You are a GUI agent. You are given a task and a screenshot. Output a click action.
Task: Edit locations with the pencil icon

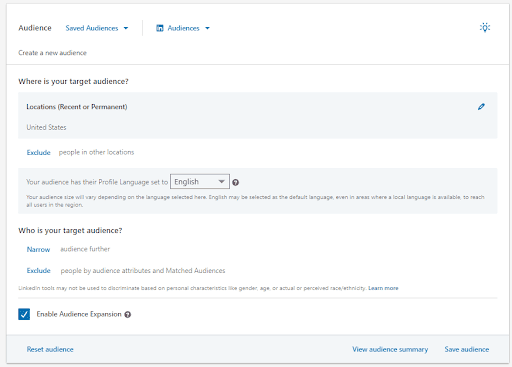click(481, 107)
